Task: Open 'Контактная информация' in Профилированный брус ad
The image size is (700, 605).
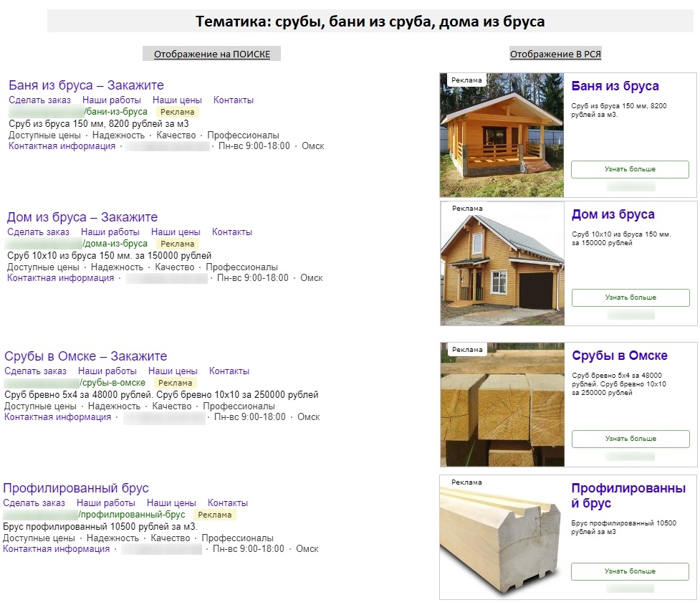Action: pos(57,549)
